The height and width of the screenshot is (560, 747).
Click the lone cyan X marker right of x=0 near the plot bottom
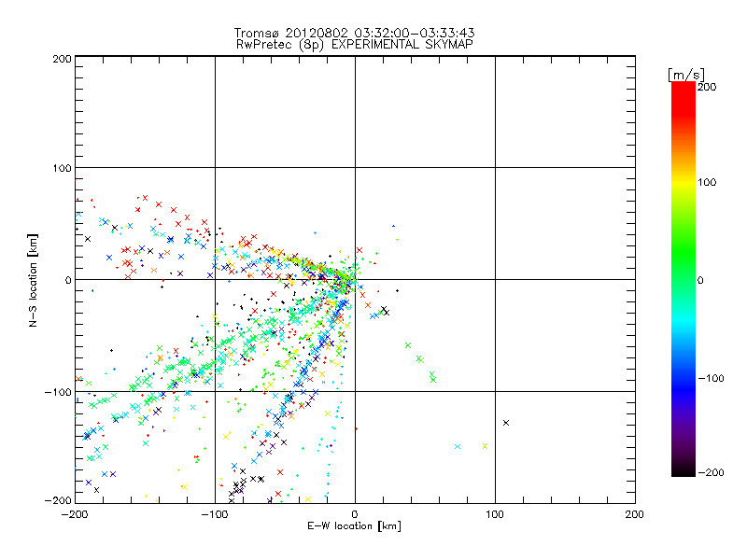point(458,447)
